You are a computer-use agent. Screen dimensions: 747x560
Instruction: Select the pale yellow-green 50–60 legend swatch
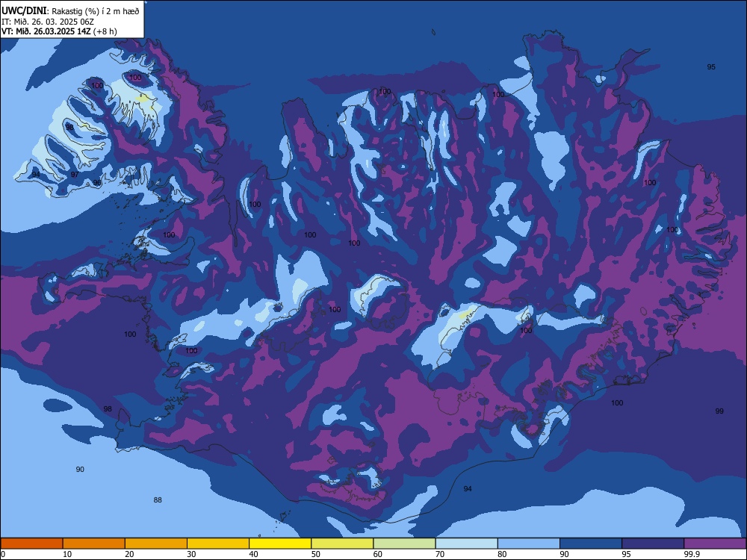[x=342, y=544]
